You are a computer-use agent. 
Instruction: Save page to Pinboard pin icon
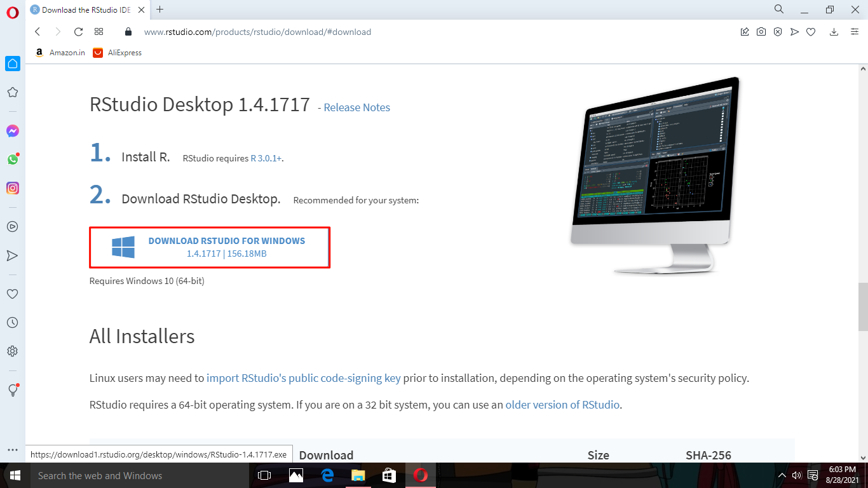(x=745, y=32)
